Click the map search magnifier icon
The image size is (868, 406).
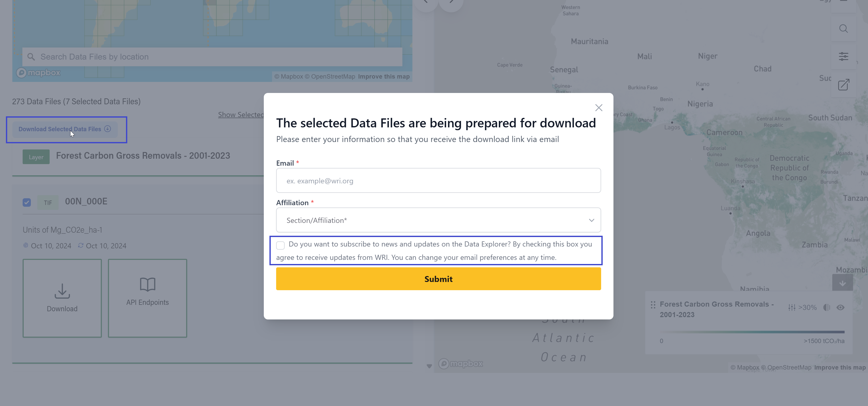843,29
